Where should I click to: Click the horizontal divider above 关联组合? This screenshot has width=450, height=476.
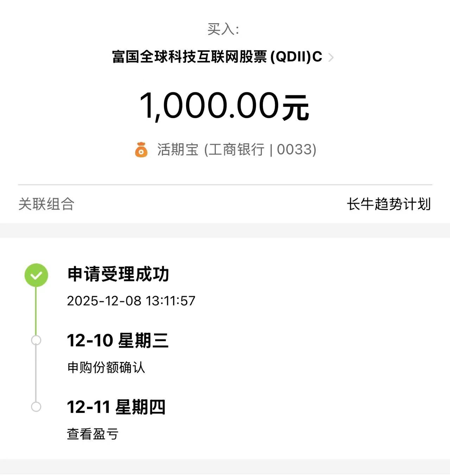click(x=225, y=184)
